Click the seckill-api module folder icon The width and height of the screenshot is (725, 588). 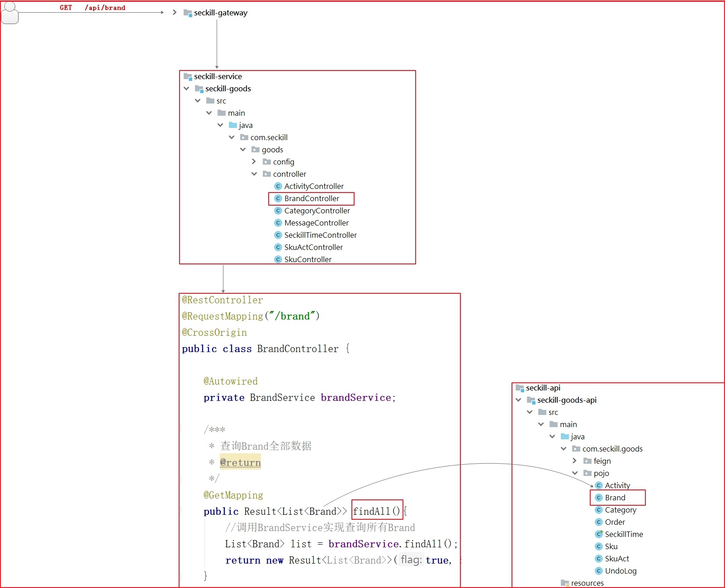(520, 388)
